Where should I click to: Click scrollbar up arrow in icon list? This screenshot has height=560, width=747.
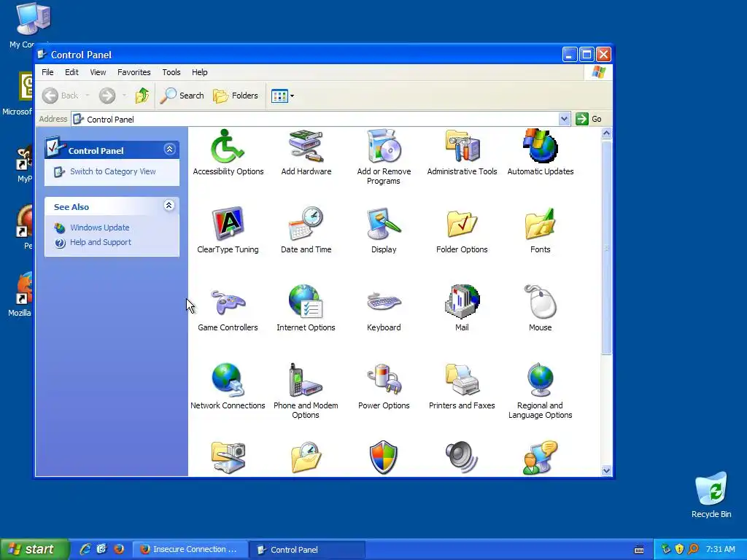point(606,133)
